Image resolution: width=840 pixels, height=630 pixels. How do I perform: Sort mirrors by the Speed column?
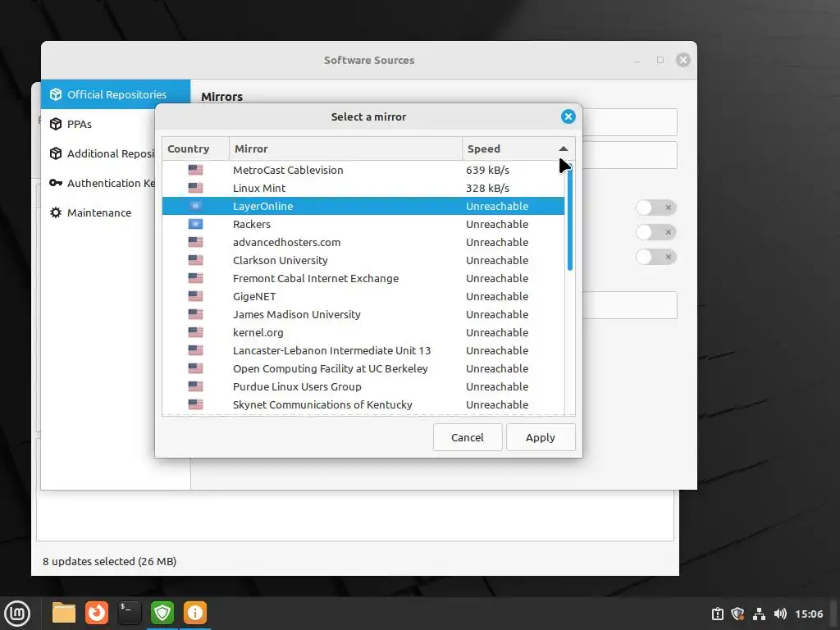pyautogui.click(x=518, y=148)
